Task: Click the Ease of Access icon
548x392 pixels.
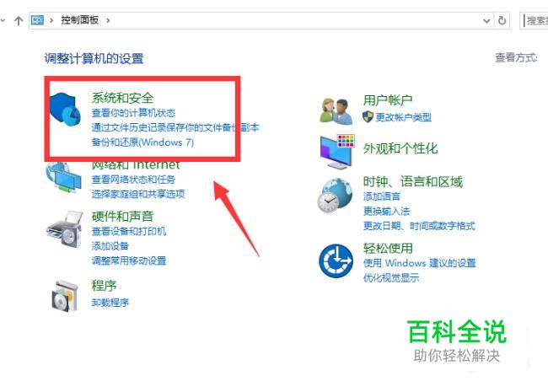Action: coord(336,261)
